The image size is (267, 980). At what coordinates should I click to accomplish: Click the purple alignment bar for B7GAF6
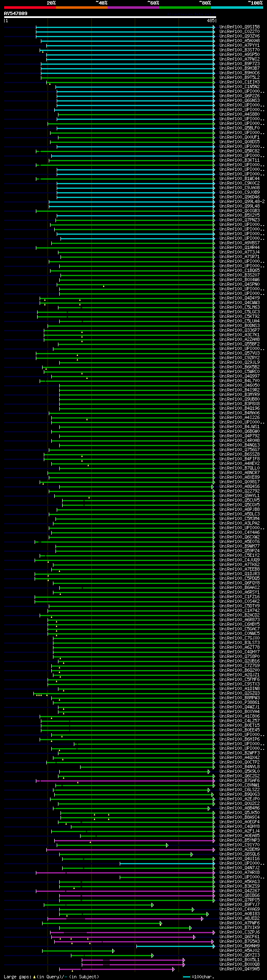coord(126,780)
